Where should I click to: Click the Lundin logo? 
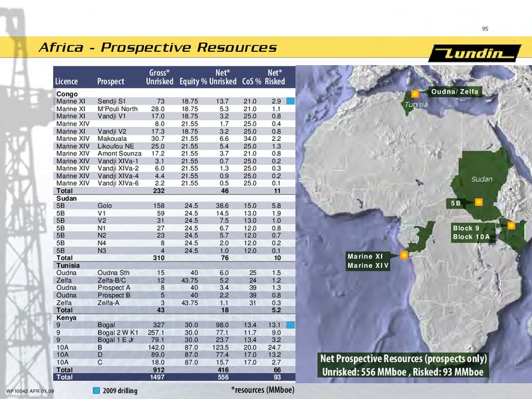point(475,53)
